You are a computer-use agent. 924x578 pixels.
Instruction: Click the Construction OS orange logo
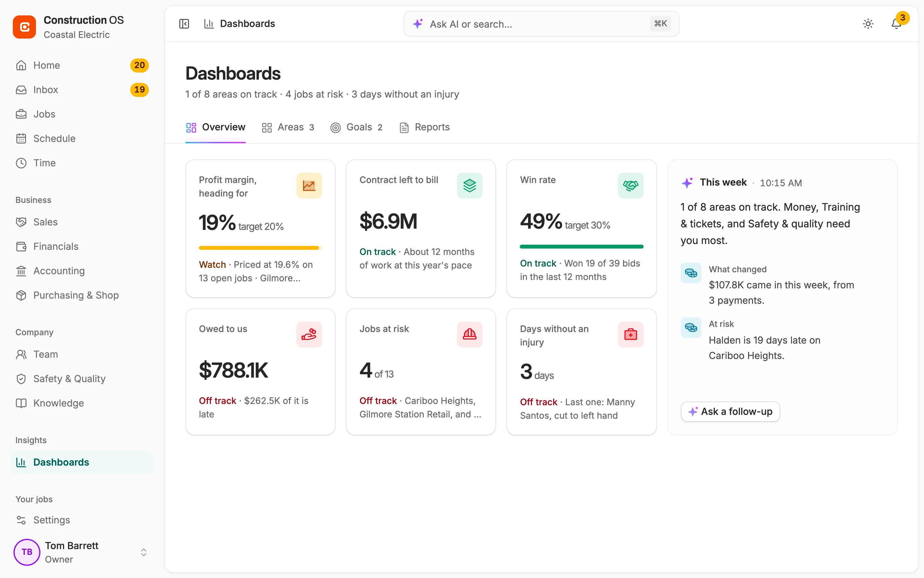point(24,27)
